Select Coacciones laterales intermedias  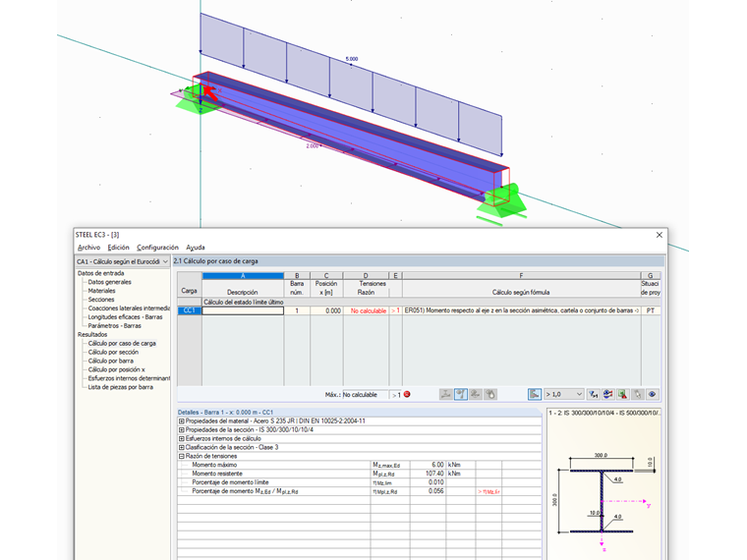coord(129,308)
